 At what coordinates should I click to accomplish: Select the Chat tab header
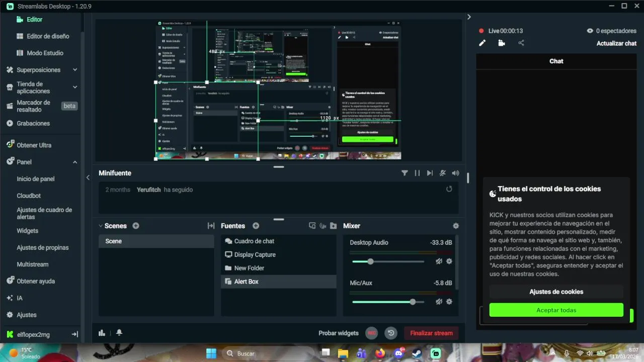[556, 61]
